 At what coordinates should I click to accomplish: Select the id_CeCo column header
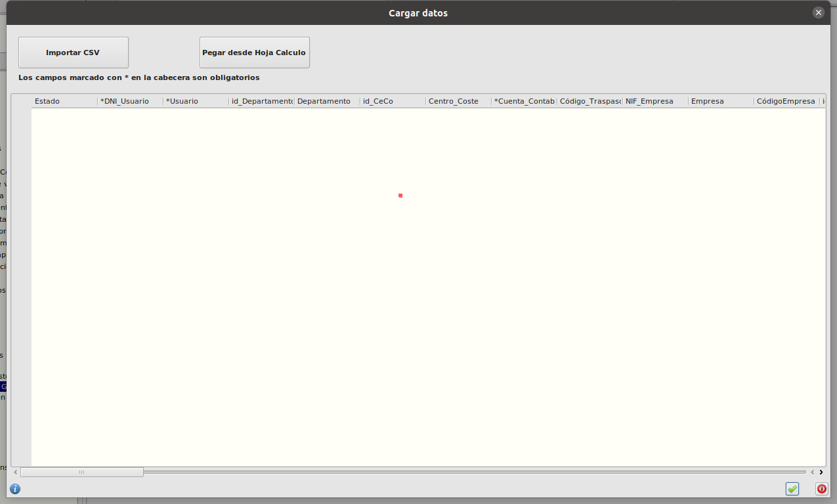(x=393, y=101)
